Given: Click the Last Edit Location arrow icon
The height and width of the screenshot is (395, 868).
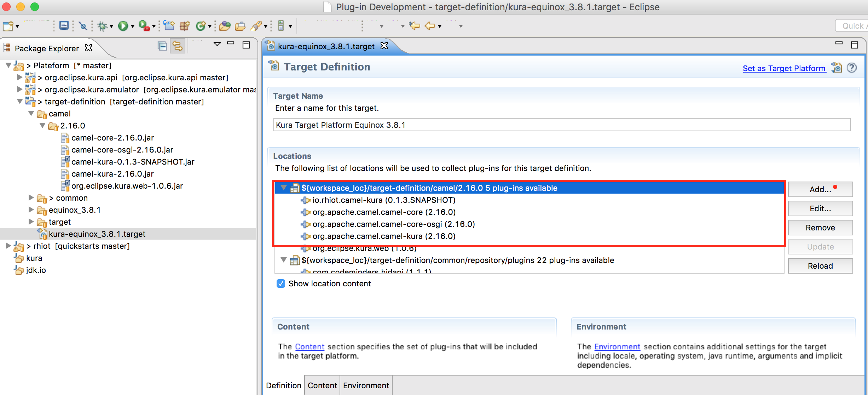Looking at the screenshot, I should pyautogui.click(x=414, y=26).
